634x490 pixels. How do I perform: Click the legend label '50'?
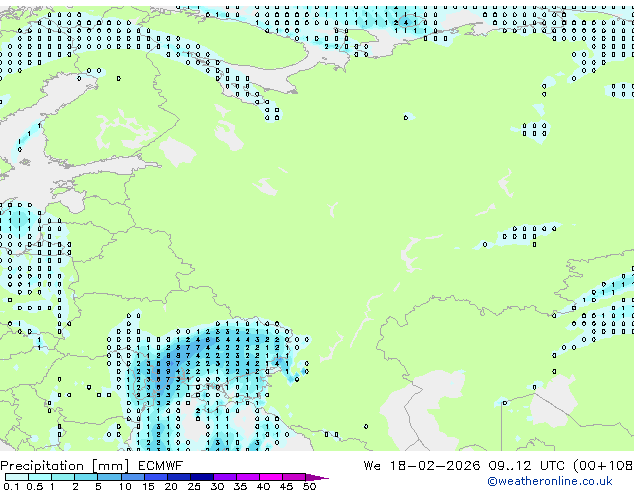click(x=309, y=486)
